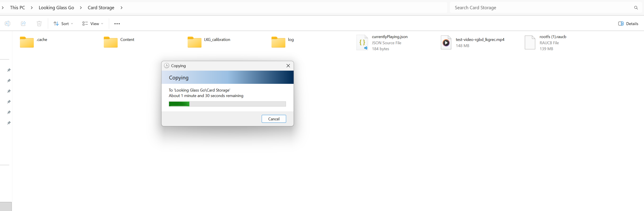Click the Share icon in the toolbar
Viewport: 644px width, 211px height.
point(23,24)
